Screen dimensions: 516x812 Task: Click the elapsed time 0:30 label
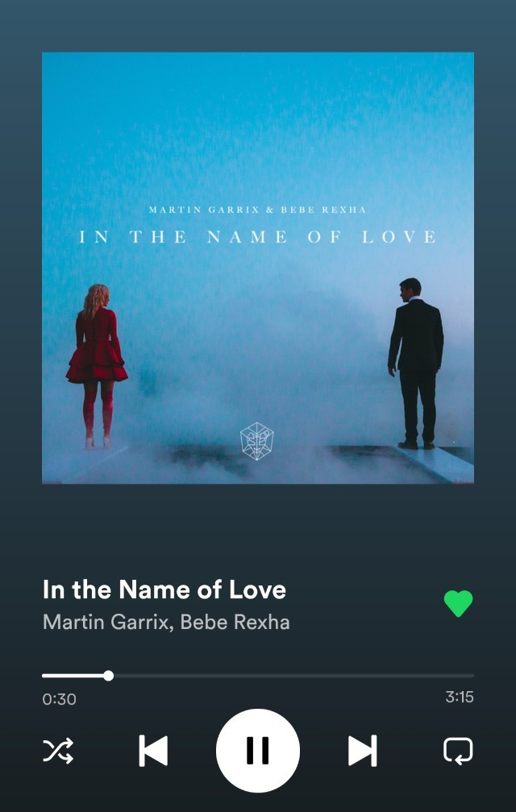[59, 699]
